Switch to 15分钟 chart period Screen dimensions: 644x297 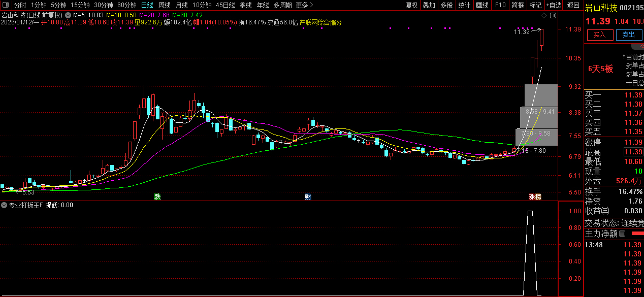click(x=80, y=5)
